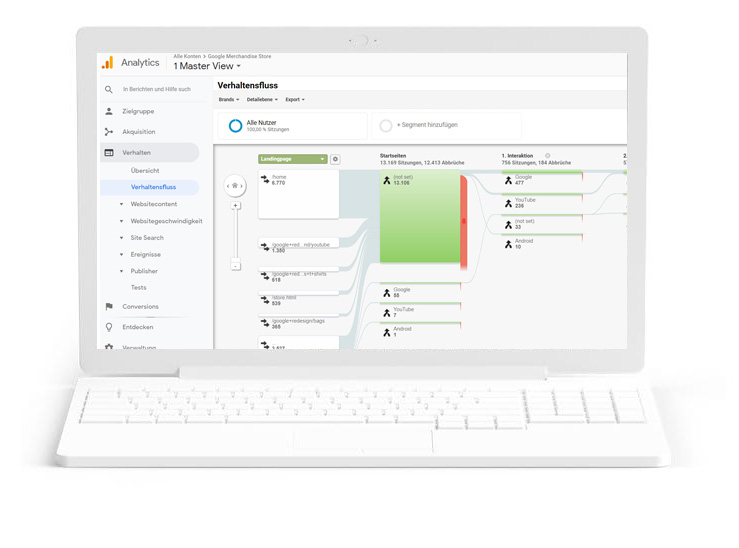Click the Google Merchandise Store breadcrumb

pyautogui.click(x=239, y=56)
